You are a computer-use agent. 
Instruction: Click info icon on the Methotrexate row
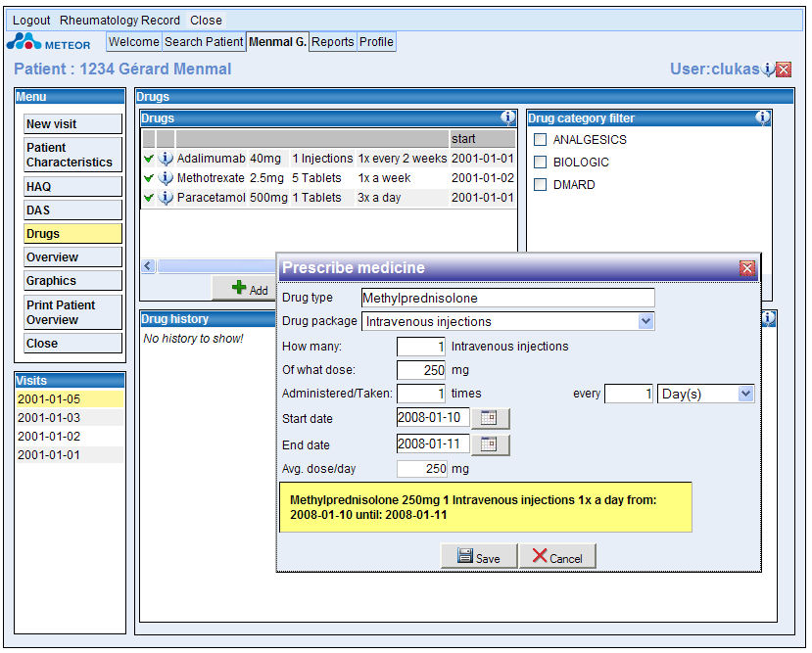click(166, 178)
